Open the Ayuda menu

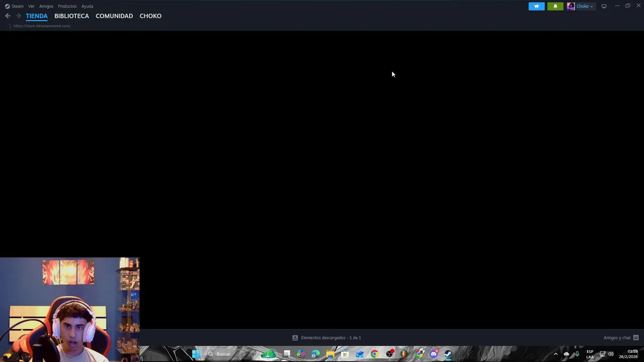click(x=87, y=6)
